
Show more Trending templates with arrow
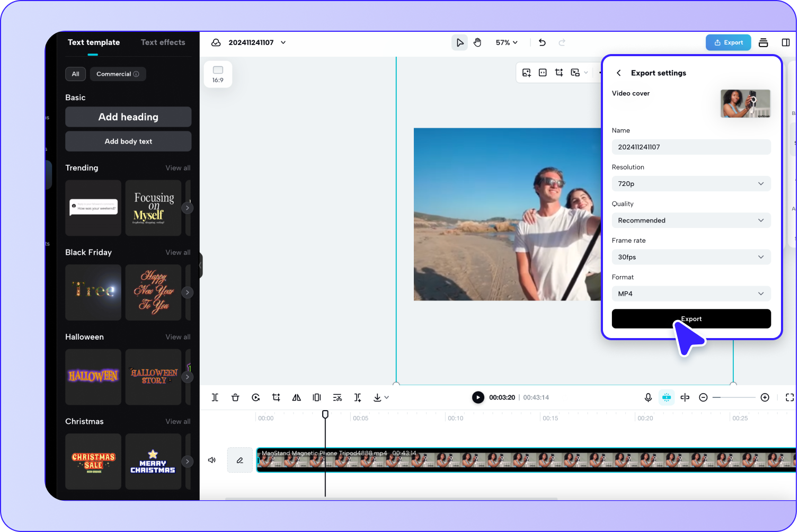[187, 208]
